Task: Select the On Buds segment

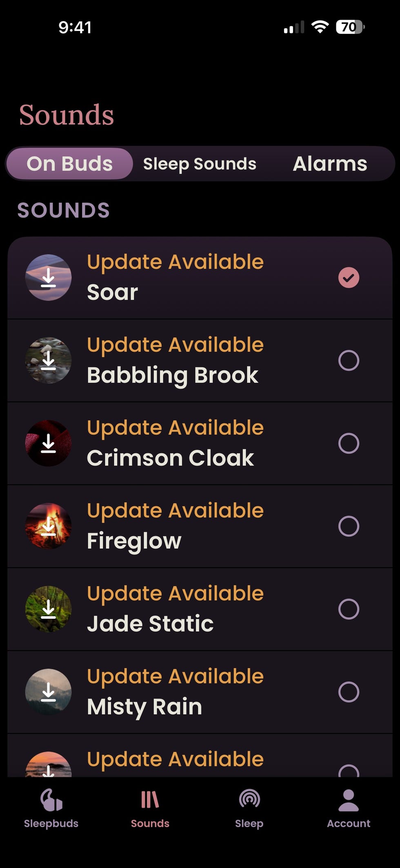Action: coord(69,163)
